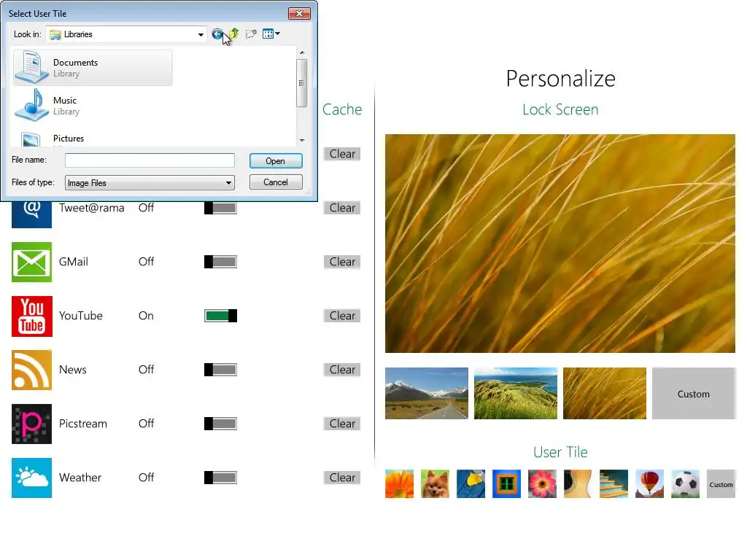Image resolution: width=747 pixels, height=560 pixels.
Task: Click the large lock screen preview image
Action: click(x=560, y=244)
